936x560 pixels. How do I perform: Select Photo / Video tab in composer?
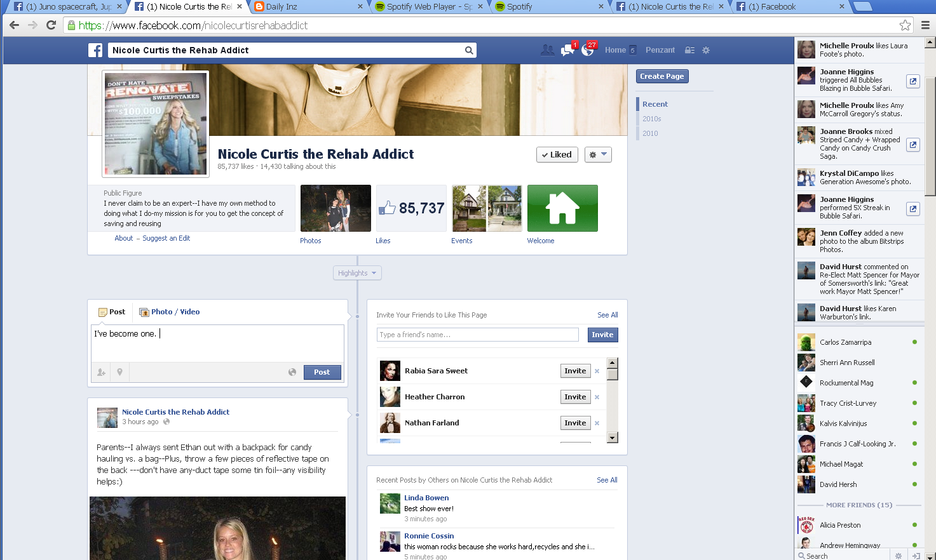tap(170, 312)
